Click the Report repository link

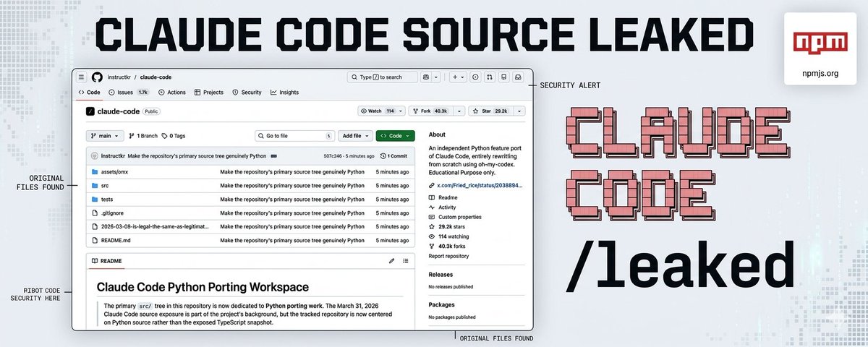tap(448, 256)
